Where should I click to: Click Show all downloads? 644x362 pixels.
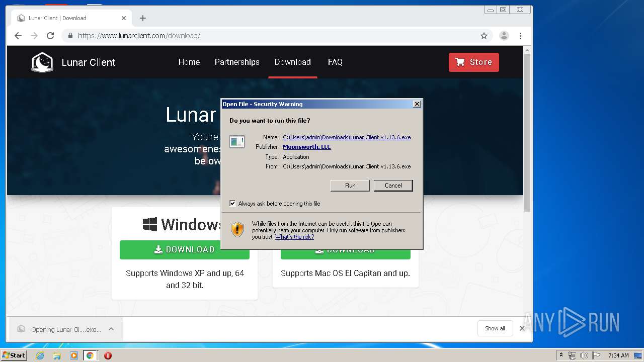pyautogui.click(x=495, y=328)
